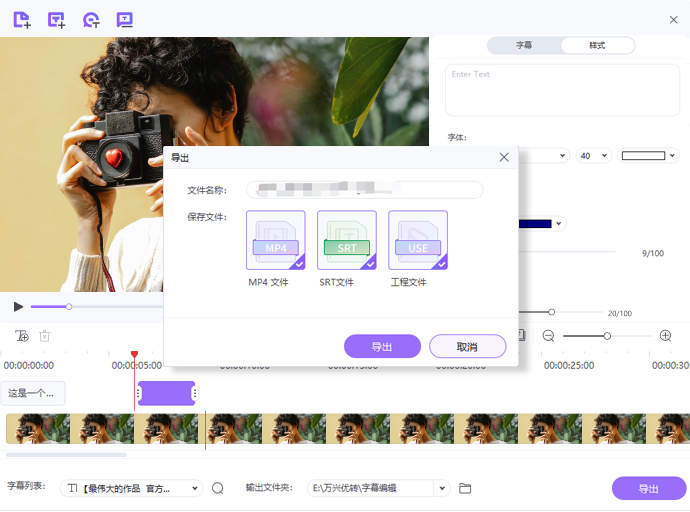Screen dimensions: 690x512
Task: Click the first video frame thumbnail
Action: pyautogui.click(x=38, y=428)
